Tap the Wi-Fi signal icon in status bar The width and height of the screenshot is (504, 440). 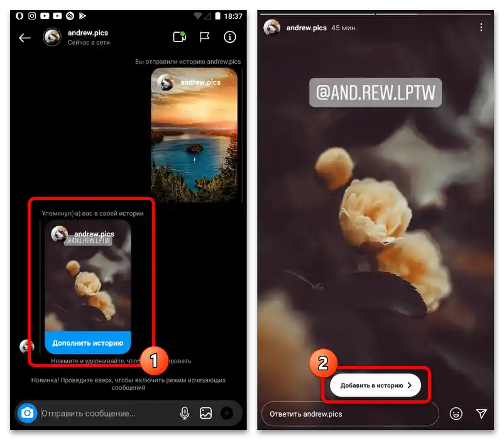tap(198, 16)
